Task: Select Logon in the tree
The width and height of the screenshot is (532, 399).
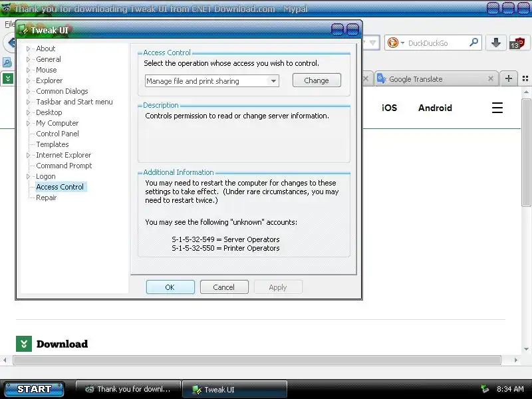Action: click(x=45, y=176)
